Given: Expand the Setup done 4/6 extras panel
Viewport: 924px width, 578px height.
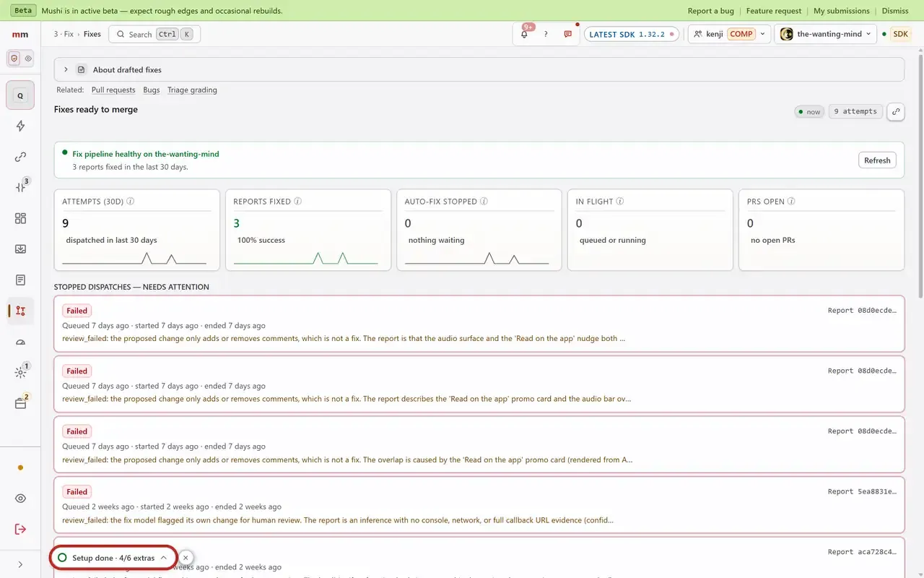Looking at the screenshot, I should pyautogui.click(x=113, y=558).
